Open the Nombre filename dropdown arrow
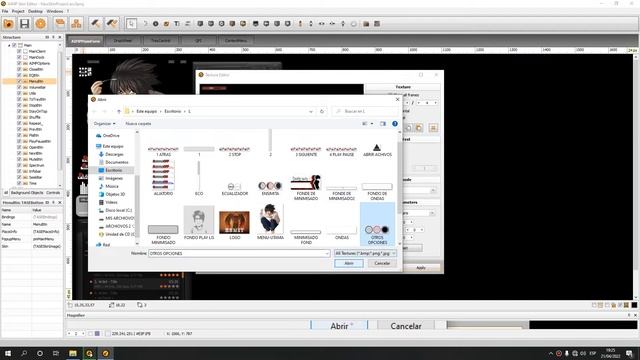The width and height of the screenshot is (640, 360). pyautogui.click(x=327, y=253)
